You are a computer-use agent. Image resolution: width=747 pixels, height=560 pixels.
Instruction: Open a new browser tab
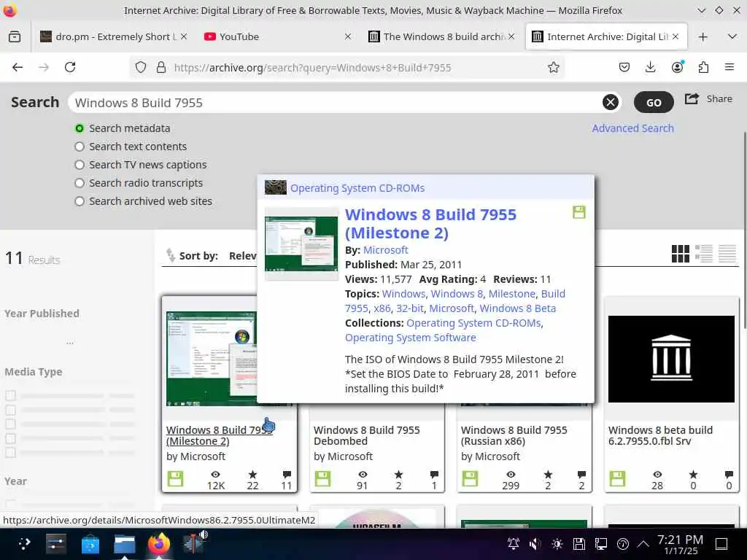703,36
